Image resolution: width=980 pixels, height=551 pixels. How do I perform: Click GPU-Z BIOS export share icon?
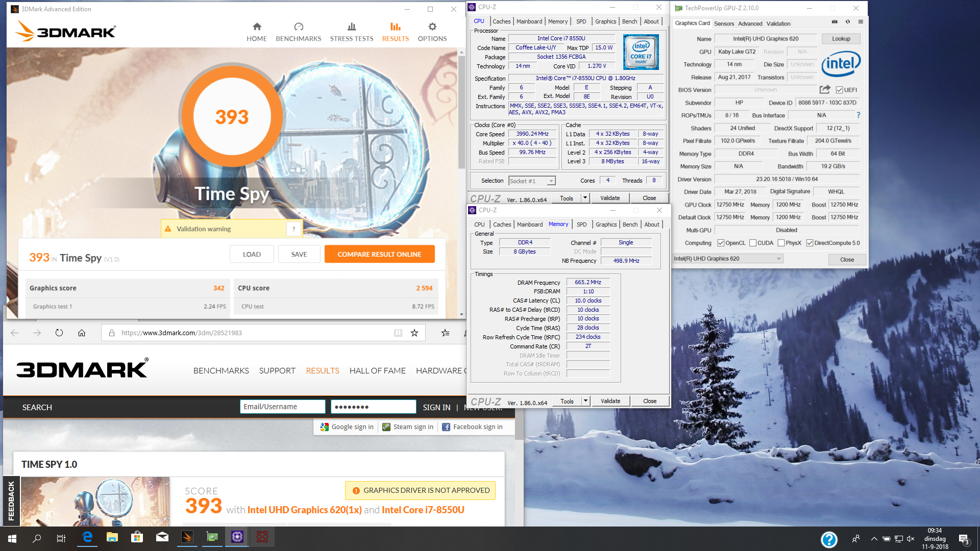[x=825, y=89]
